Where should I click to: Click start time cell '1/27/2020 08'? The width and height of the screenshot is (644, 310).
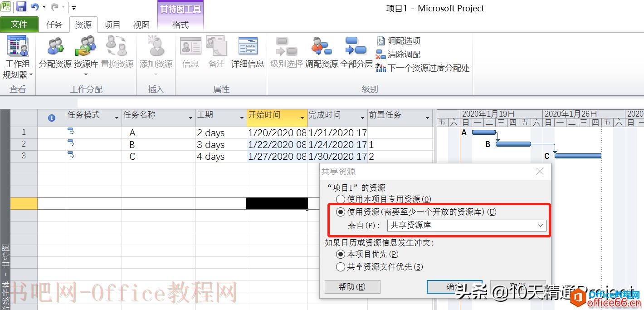coord(277,157)
